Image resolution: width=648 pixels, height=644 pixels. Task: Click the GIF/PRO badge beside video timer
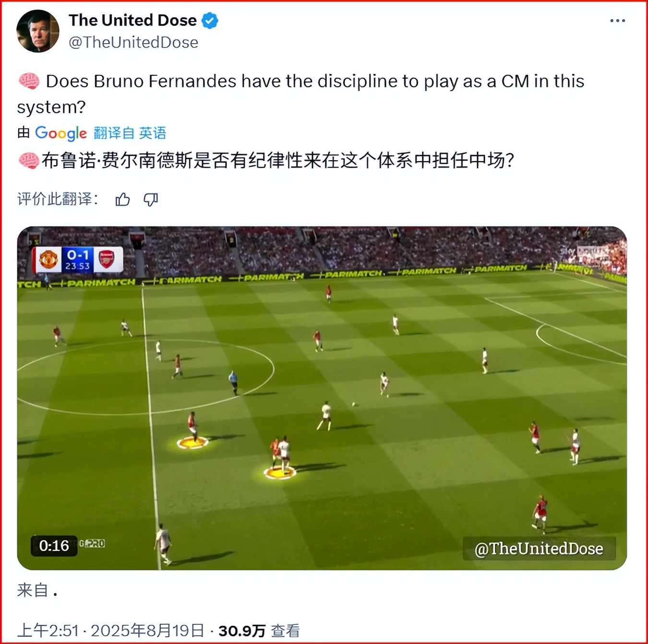pos(92,544)
